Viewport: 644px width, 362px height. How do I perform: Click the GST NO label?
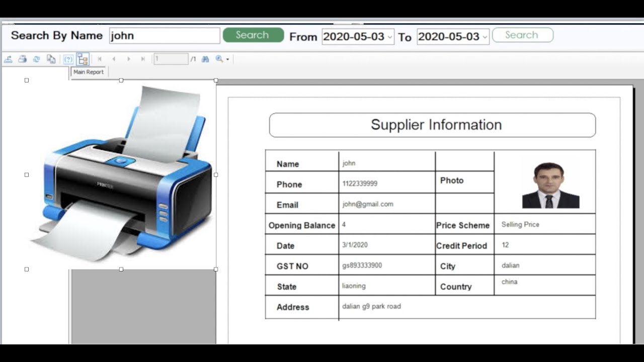292,266
